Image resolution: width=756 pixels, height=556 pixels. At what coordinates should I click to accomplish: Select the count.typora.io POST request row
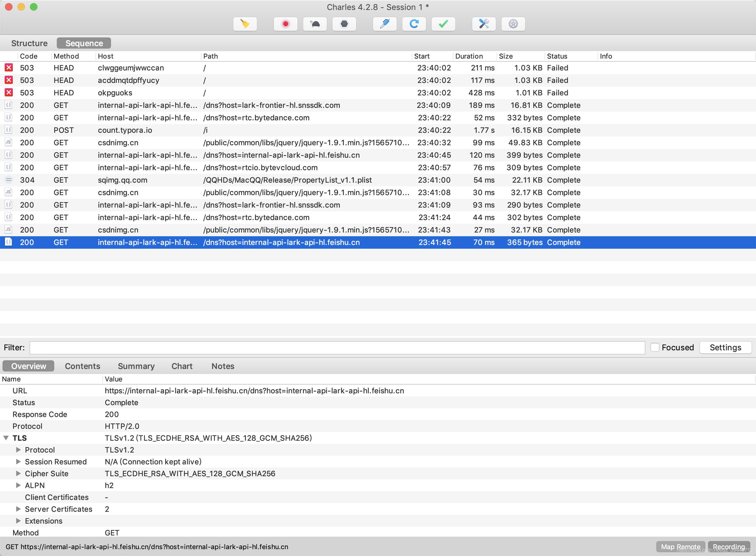click(378, 130)
